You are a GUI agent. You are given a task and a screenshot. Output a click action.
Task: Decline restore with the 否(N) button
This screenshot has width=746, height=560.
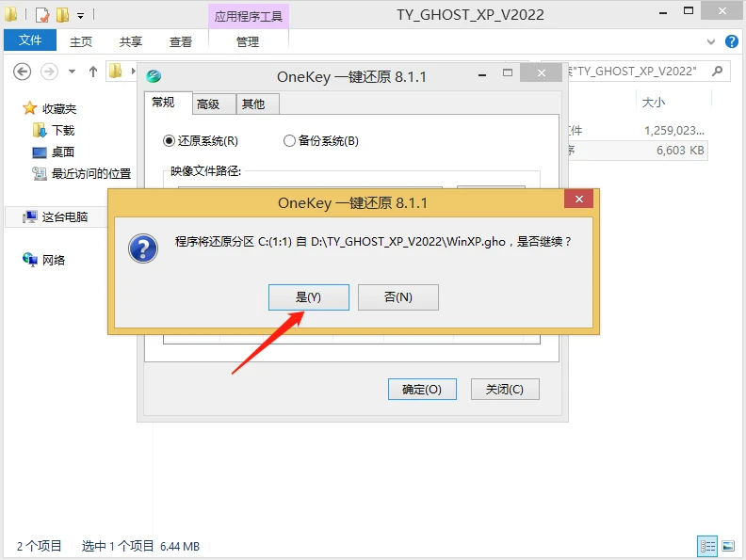(398, 297)
